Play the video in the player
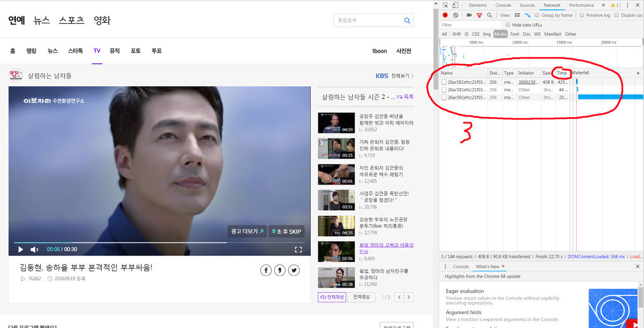This screenshot has height=328, width=644. [x=21, y=249]
